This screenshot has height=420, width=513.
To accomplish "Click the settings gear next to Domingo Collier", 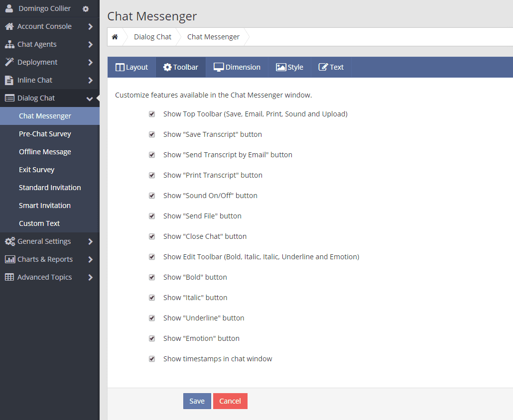I will (86, 9).
